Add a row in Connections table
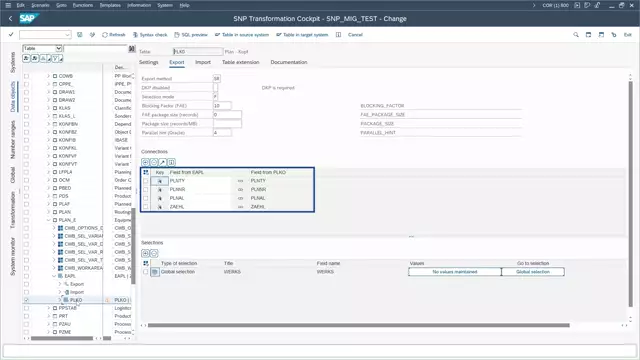Image resolution: width=640 pixels, height=360 pixels. [145, 162]
